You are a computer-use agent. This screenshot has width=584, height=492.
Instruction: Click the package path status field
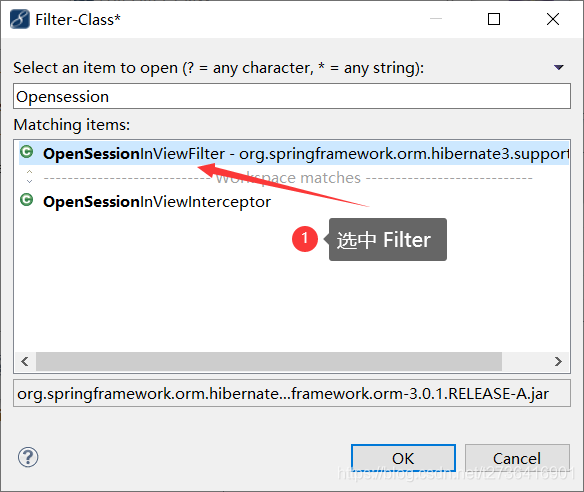pos(292,393)
